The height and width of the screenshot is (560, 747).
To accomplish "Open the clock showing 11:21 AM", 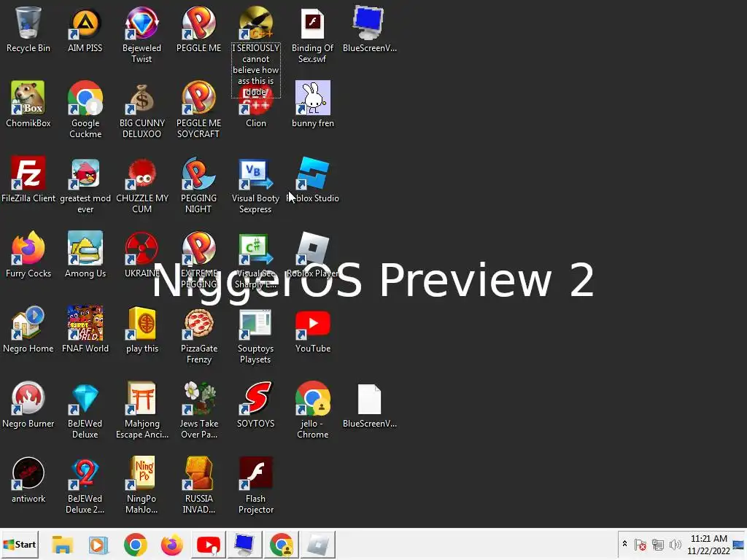I will [708, 545].
